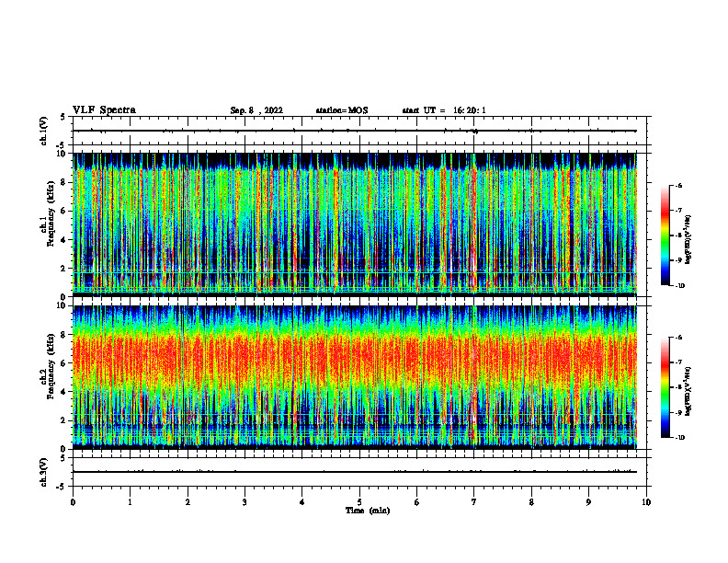Click the "10" kHz tick on ch.1 frequency axis

[63, 154]
